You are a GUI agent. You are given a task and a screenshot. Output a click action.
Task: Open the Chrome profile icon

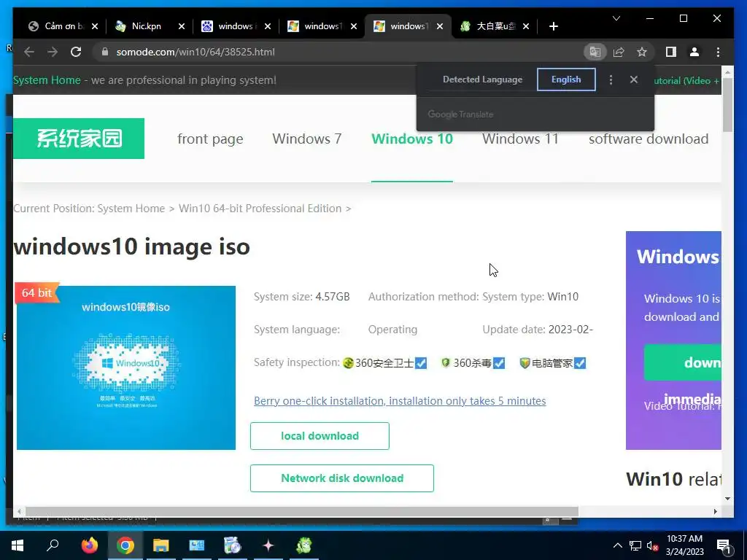[x=694, y=52]
